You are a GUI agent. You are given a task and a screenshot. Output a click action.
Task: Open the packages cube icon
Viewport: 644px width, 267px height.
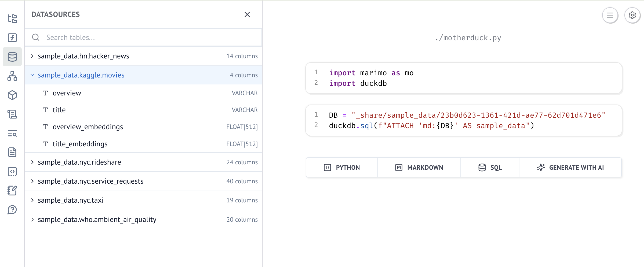pos(12,95)
